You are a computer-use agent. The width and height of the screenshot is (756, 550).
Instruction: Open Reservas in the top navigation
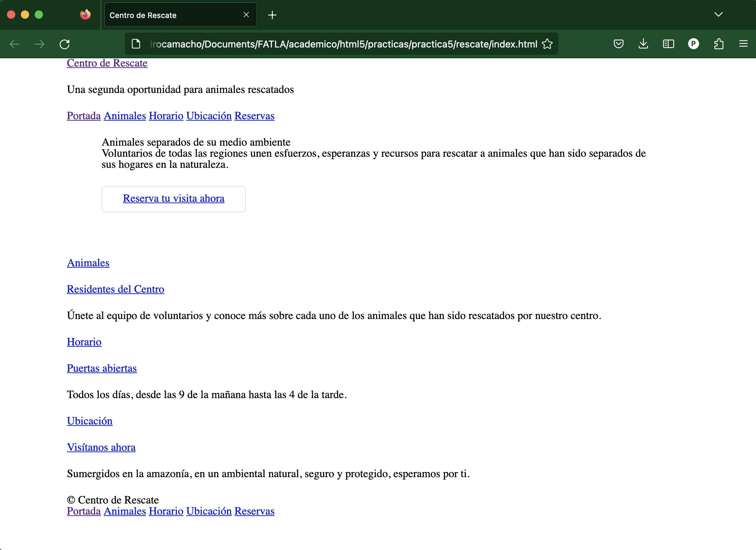point(254,116)
